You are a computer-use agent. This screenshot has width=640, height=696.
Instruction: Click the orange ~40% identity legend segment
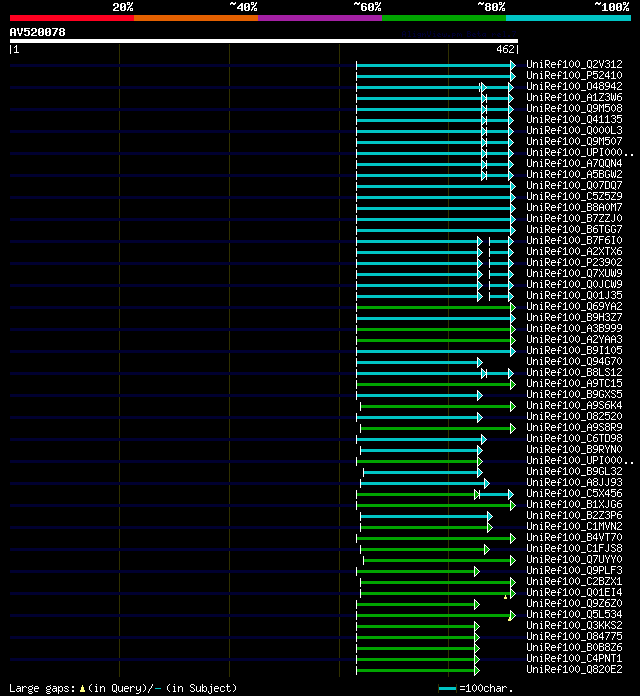pyautogui.click(x=196, y=18)
